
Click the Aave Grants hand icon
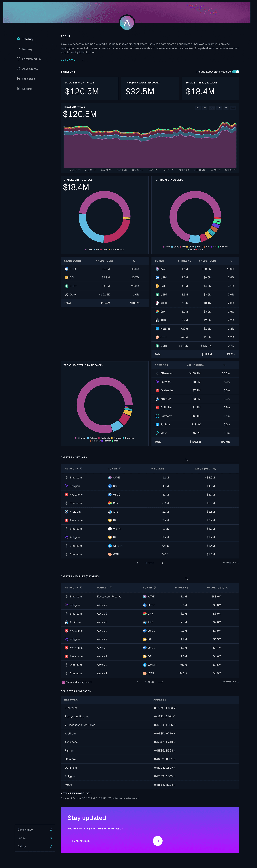18,69
